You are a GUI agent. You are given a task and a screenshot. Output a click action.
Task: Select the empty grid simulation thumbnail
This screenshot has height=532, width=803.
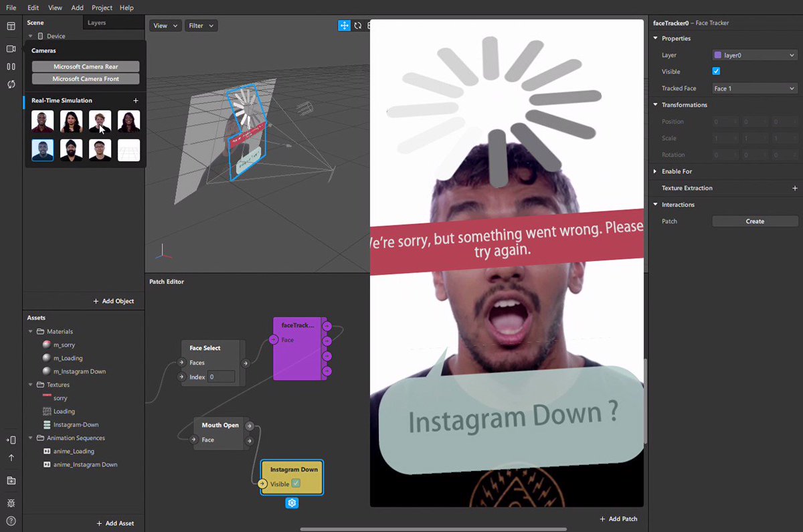(128, 150)
